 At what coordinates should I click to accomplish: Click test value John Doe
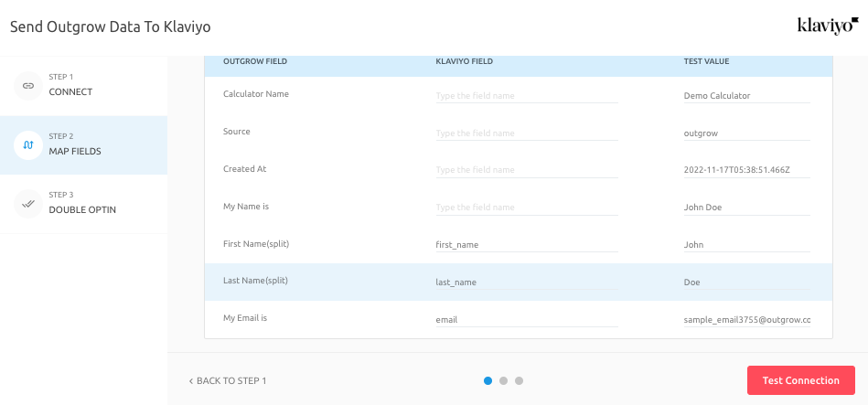coord(747,208)
